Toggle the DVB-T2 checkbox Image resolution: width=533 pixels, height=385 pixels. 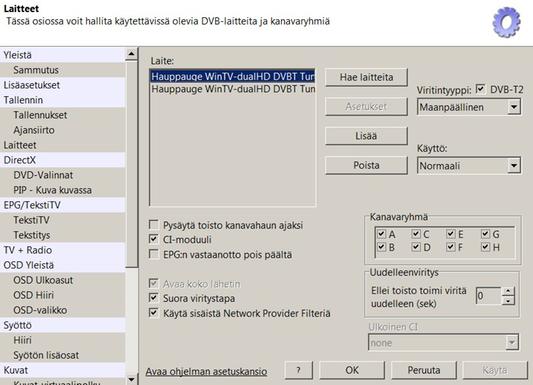click(480, 89)
